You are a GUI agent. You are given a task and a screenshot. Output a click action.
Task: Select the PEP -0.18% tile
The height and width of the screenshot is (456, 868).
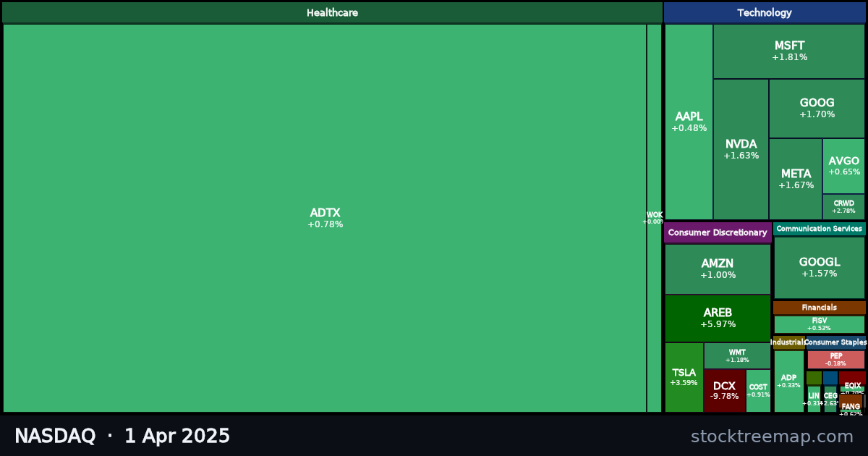[x=835, y=360]
